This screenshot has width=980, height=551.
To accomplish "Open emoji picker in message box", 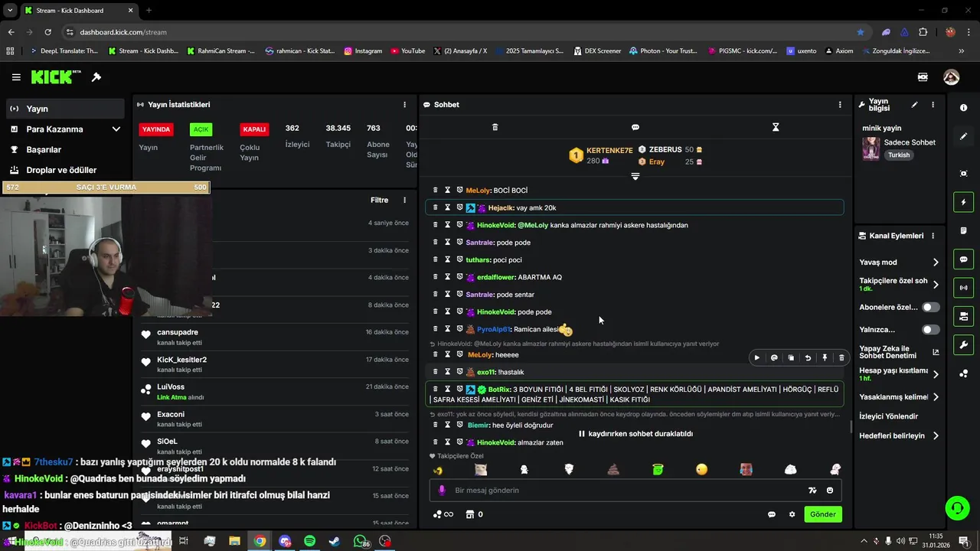I will (831, 491).
